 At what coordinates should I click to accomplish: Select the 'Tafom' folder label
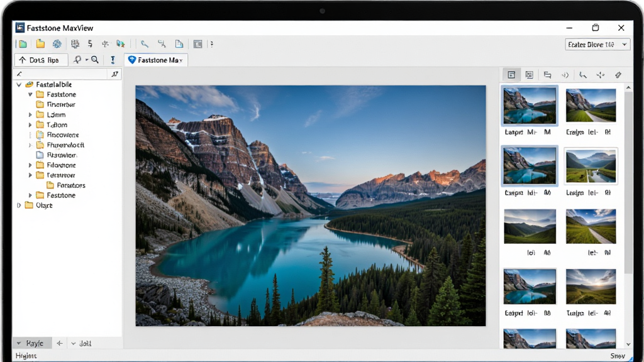pos(57,125)
